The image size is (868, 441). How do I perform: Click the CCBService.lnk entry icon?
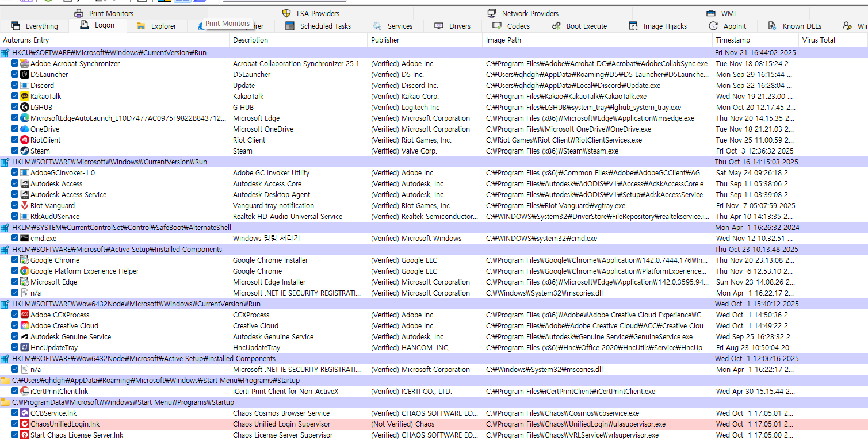pyautogui.click(x=25, y=413)
